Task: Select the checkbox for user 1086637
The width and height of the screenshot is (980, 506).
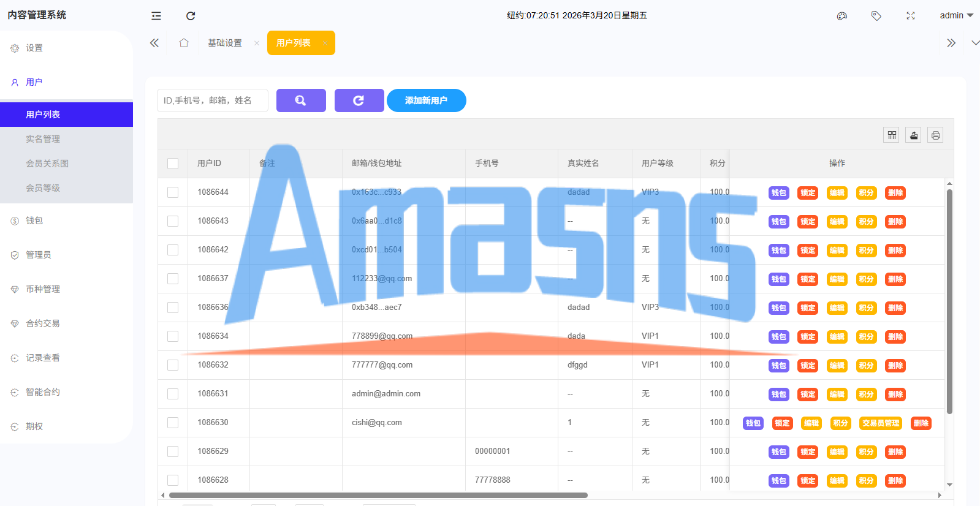Action: 173,279
